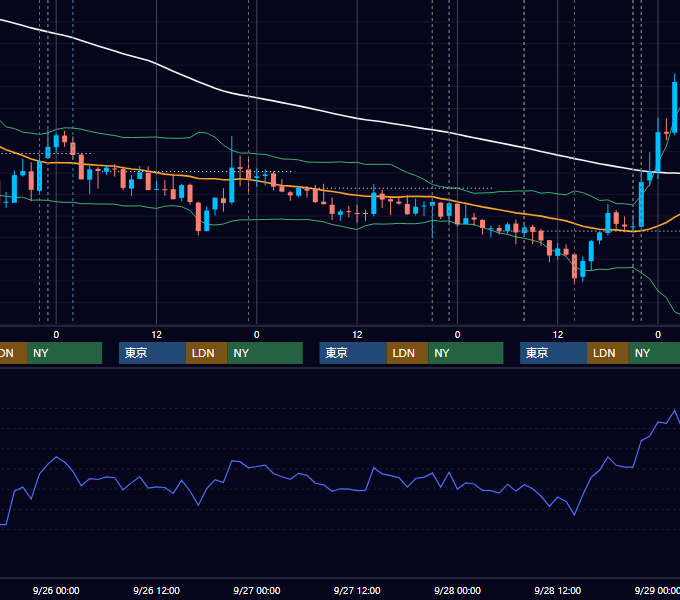Viewport: 680px width, 600px height.
Task: Click the 東京 session block on 9/28
Action: click(553, 353)
